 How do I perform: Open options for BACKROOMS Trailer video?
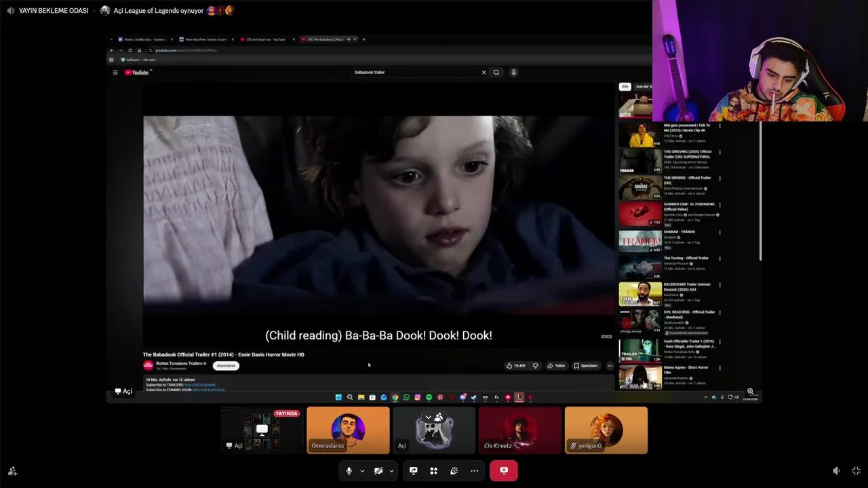coord(719,285)
